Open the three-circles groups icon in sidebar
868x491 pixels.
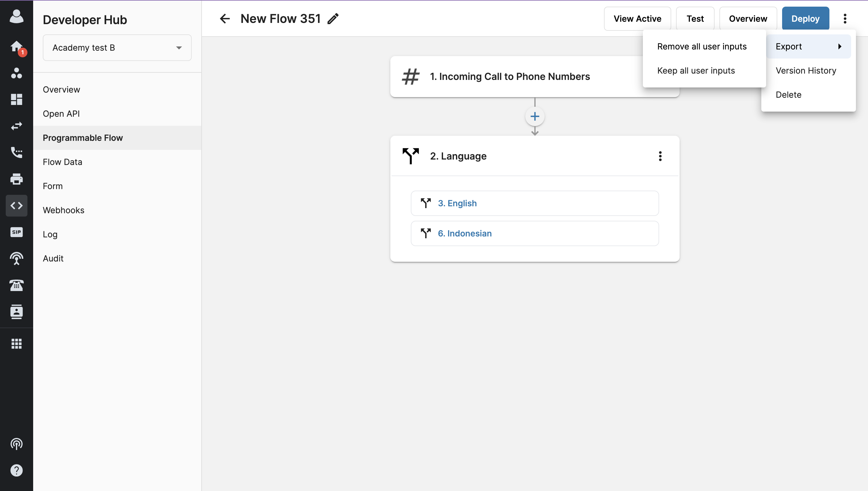point(16,73)
